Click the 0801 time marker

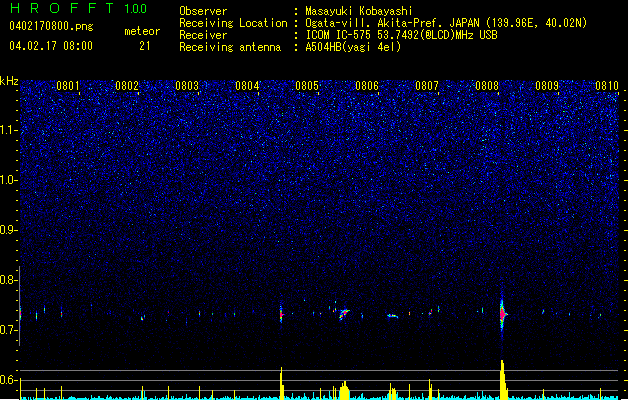68,86
